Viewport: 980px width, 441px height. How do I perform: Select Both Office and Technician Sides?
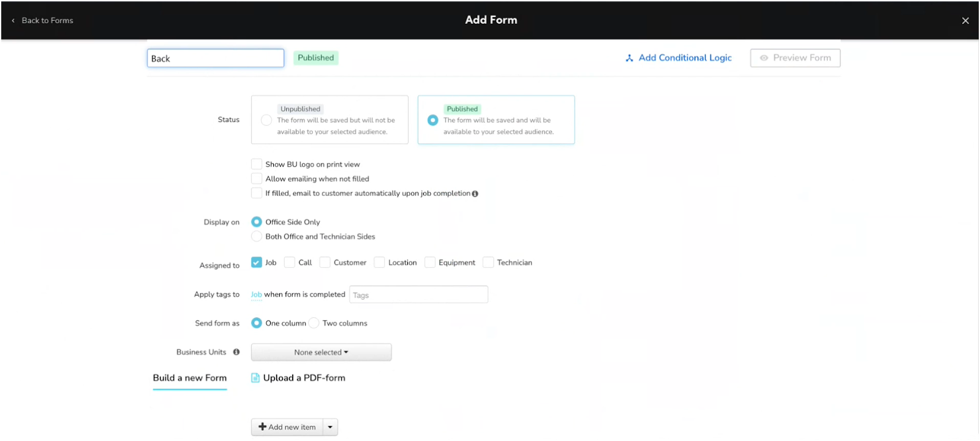(257, 236)
